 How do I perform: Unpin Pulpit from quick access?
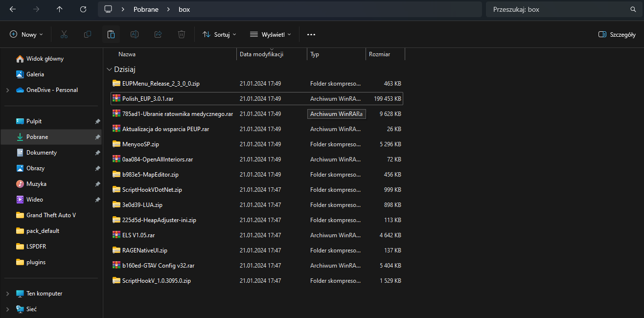[x=97, y=121]
